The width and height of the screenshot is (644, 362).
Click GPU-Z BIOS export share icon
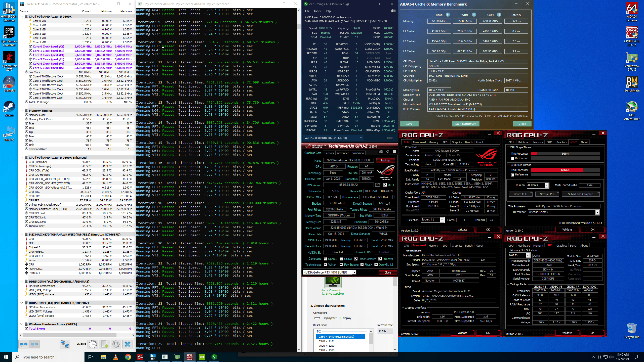(378, 185)
